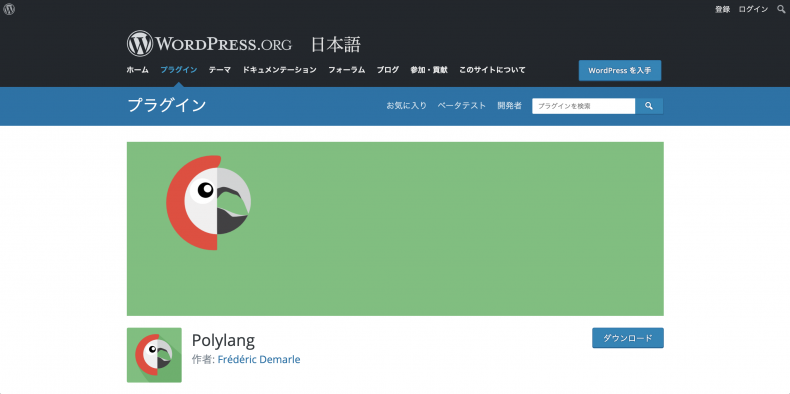The height and width of the screenshot is (394, 790).
Task: Open the ブログ menu item
Action: point(387,70)
